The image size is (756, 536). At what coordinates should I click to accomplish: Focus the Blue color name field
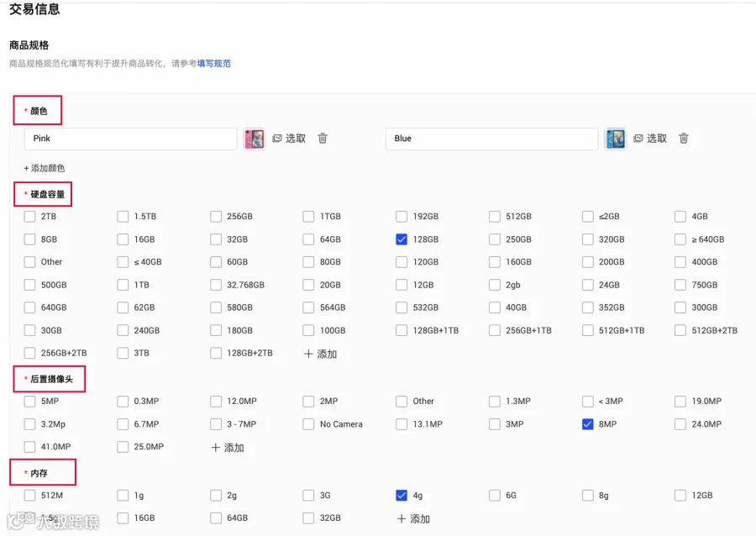pyautogui.click(x=491, y=139)
